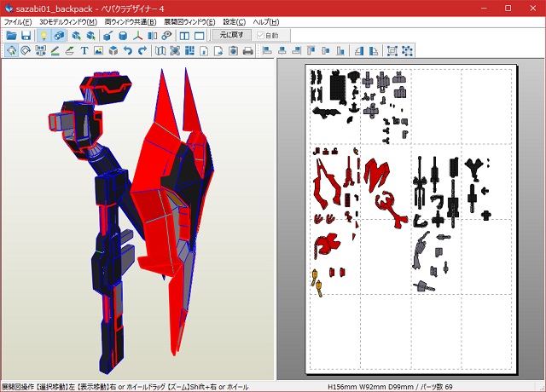This screenshot has height=392, width=546.
Task: Click the arrange parts blocks icon
Action: point(189,51)
